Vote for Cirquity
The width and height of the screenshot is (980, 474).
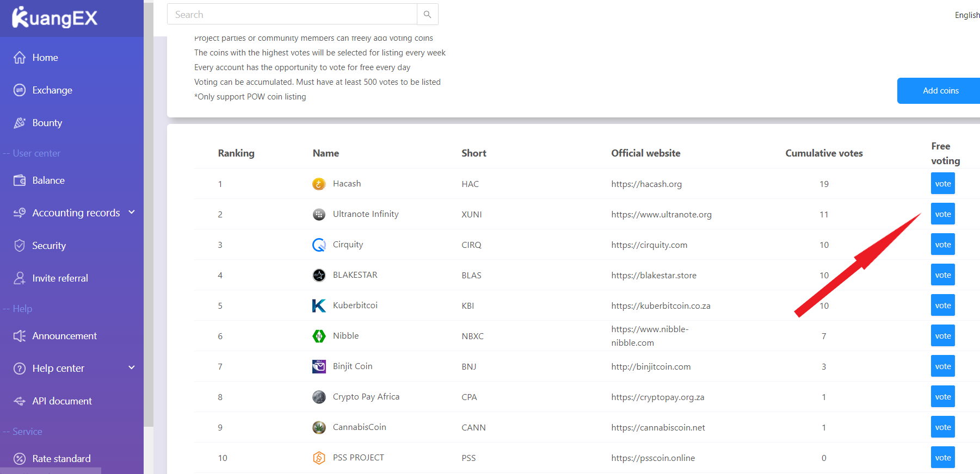[943, 245]
